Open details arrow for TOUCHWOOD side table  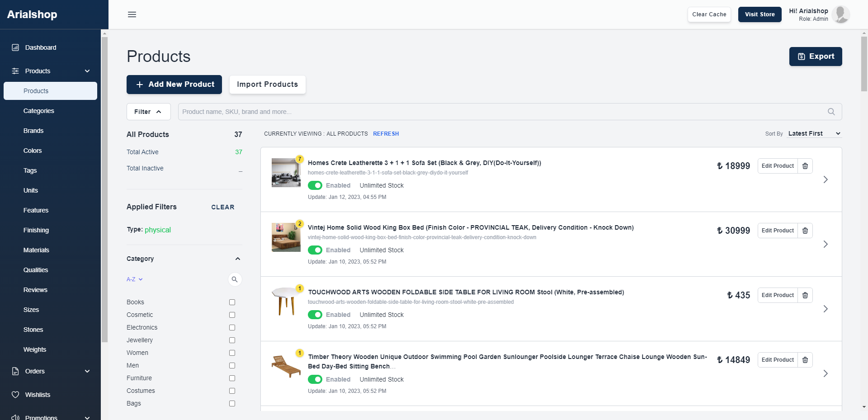tap(826, 309)
